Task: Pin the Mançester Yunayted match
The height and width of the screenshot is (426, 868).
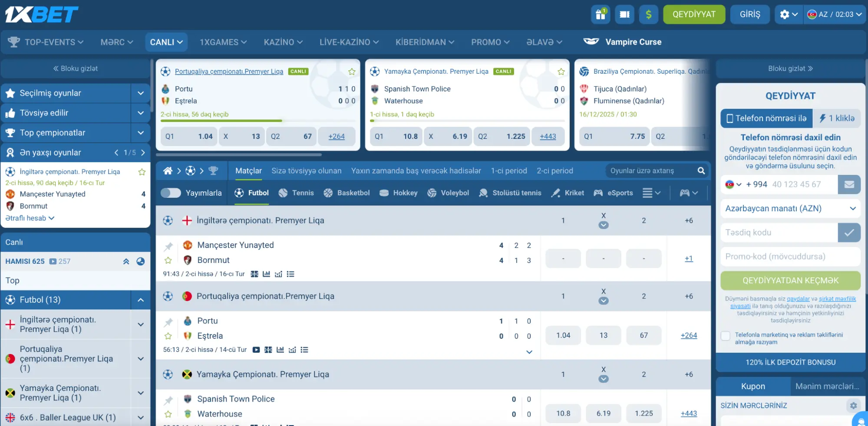Action: click(x=168, y=246)
